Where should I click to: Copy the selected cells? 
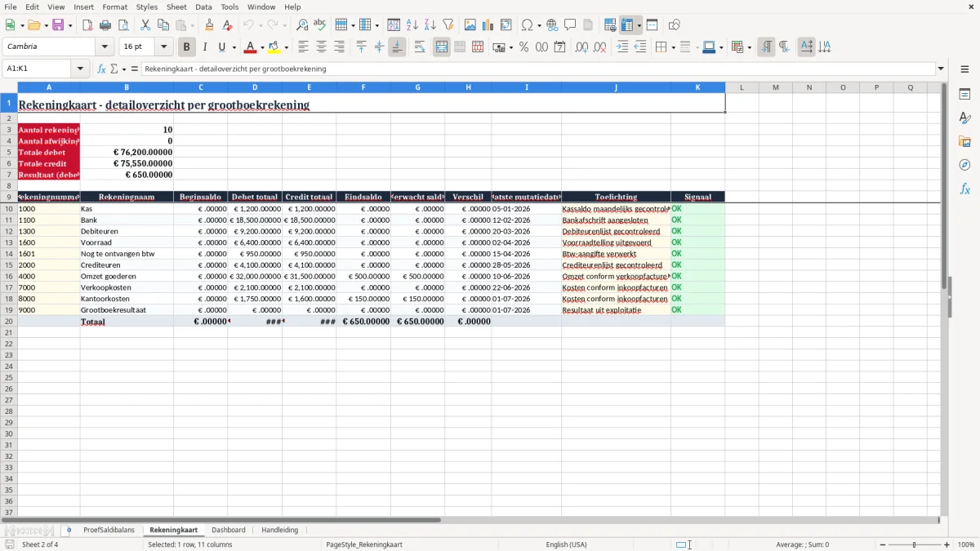[163, 25]
